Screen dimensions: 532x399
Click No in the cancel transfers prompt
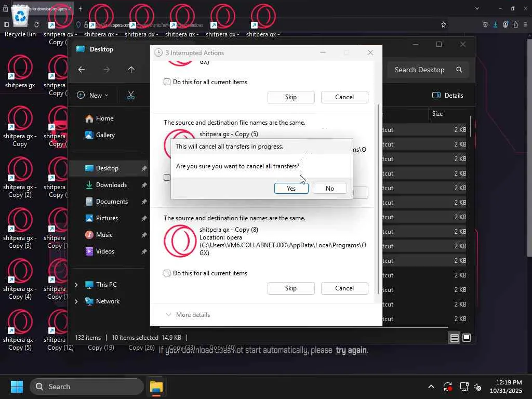[x=329, y=188]
